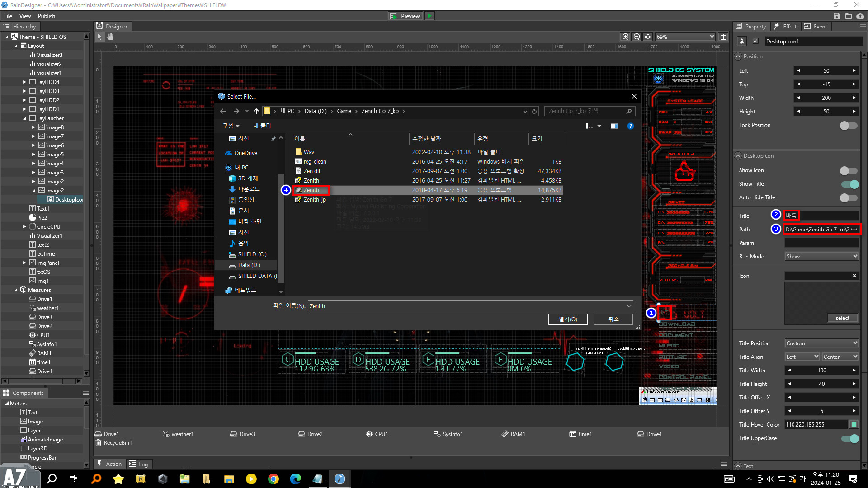Click the cloud upload icon at top right
Image resolution: width=868 pixels, height=488 pixels.
coord(860,16)
